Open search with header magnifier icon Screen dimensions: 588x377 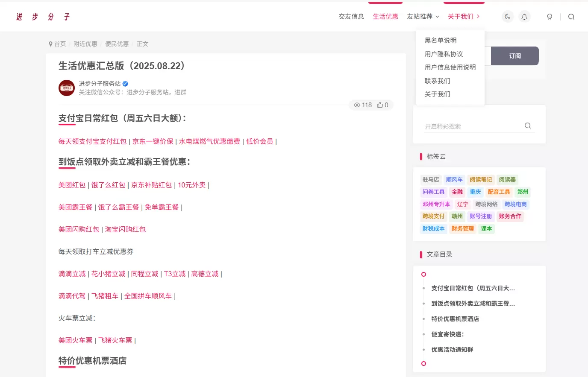point(571,17)
